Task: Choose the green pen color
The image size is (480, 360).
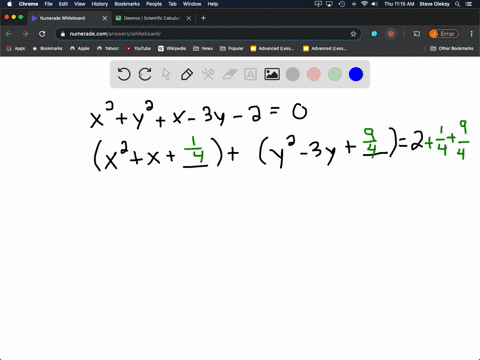Action: click(335, 74)
